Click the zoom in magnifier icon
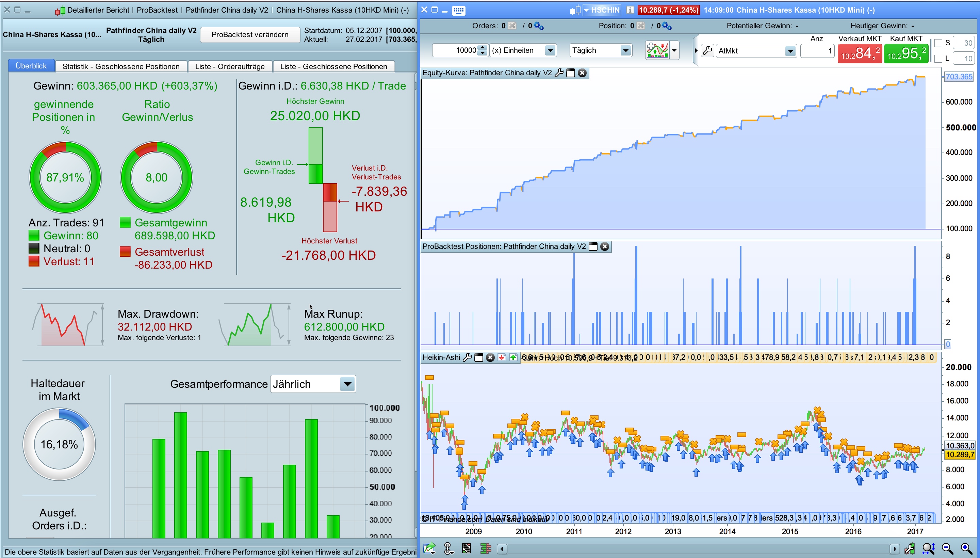 965,549
